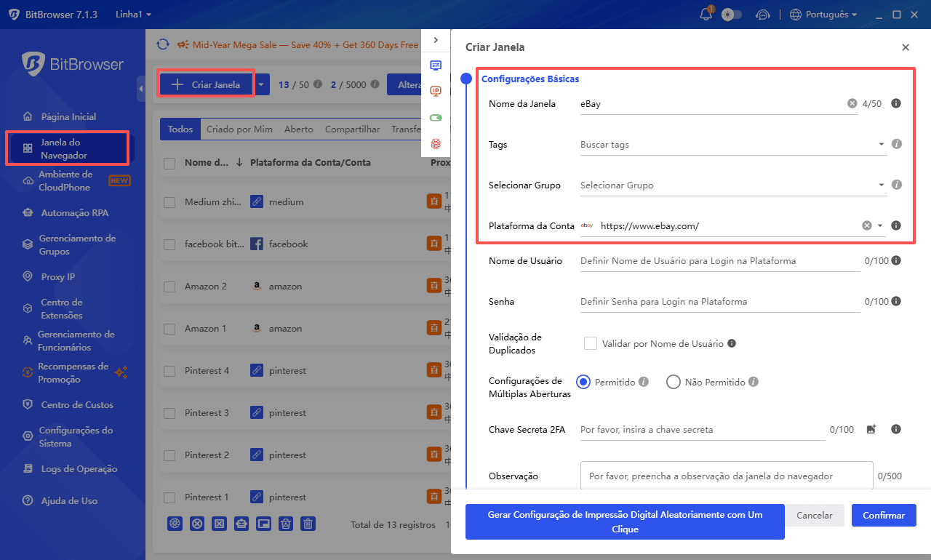Open Janela do Navegador section
The height and width of the screenshot is (560, 931).
point(68,148)
